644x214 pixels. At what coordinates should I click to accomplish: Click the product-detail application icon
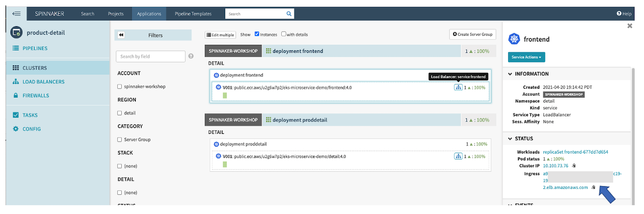pos(16,33)
